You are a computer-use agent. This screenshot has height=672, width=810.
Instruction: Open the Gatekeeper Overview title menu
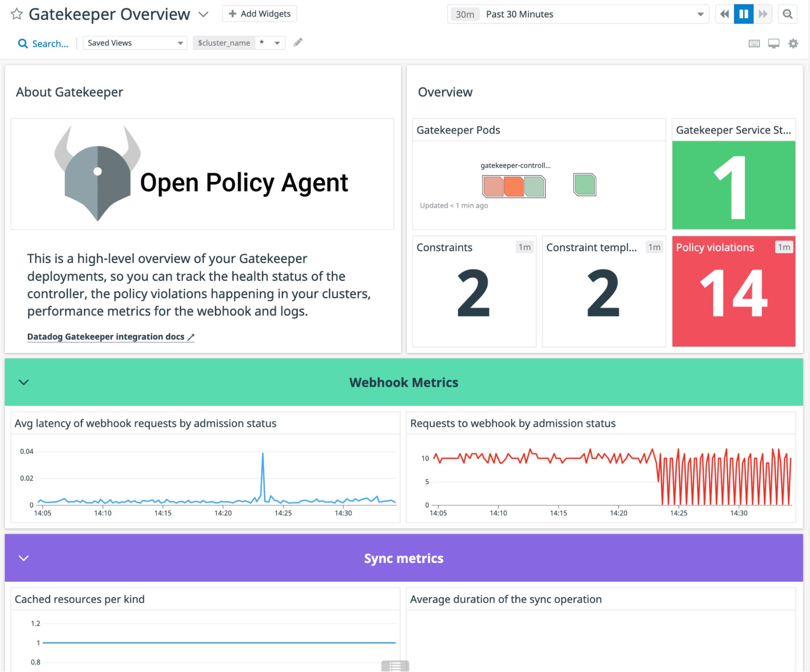[203, 14]
